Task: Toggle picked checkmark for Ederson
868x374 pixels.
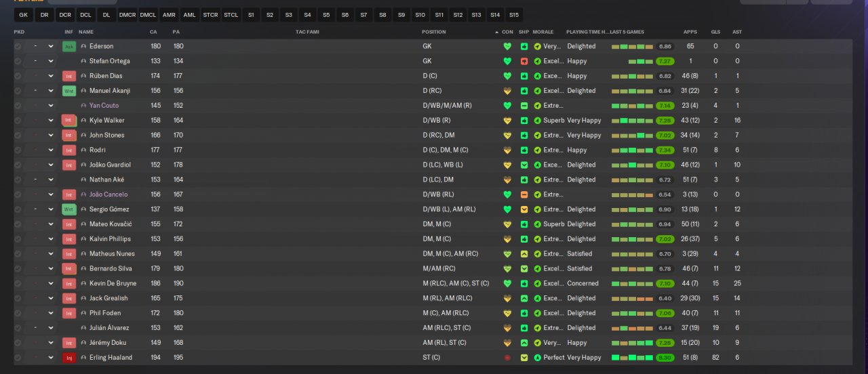Action: click(18, 47)
